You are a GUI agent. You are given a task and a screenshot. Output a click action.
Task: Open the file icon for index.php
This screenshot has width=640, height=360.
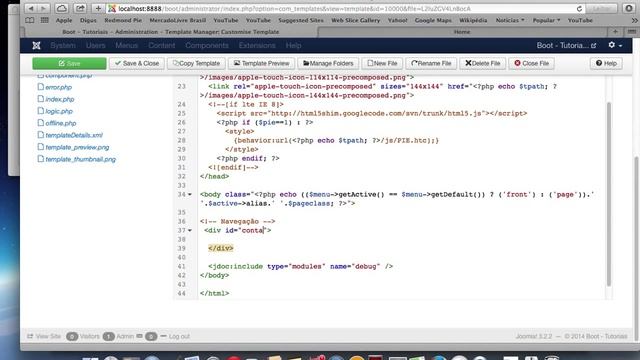click(x=40, y=99)
